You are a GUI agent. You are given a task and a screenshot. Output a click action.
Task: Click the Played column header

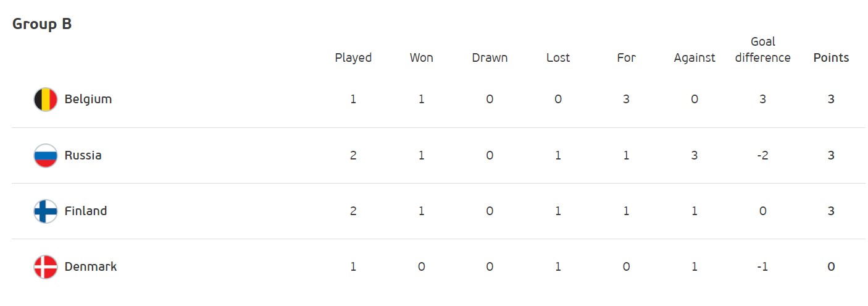coord(353,57)
